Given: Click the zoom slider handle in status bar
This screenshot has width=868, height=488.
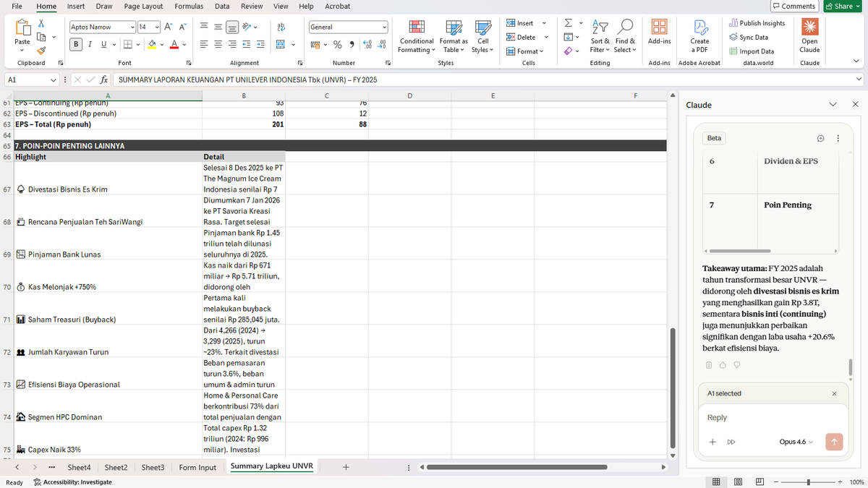Looking at the screenshot, I should [808, 482].
